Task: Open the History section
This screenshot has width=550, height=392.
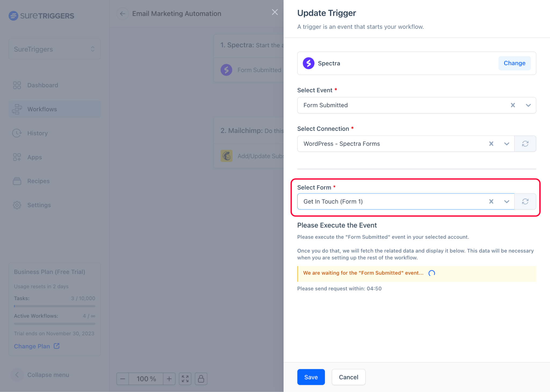Action: click(38, 133)
